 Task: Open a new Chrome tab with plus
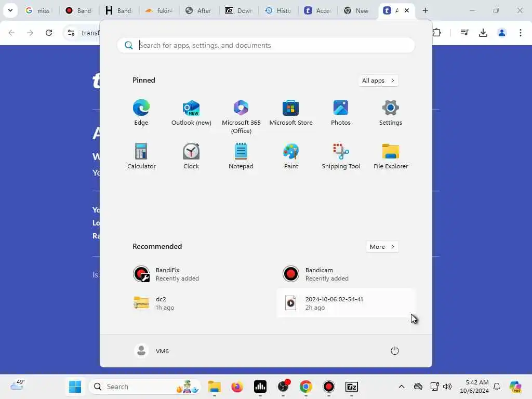[425, 10]
